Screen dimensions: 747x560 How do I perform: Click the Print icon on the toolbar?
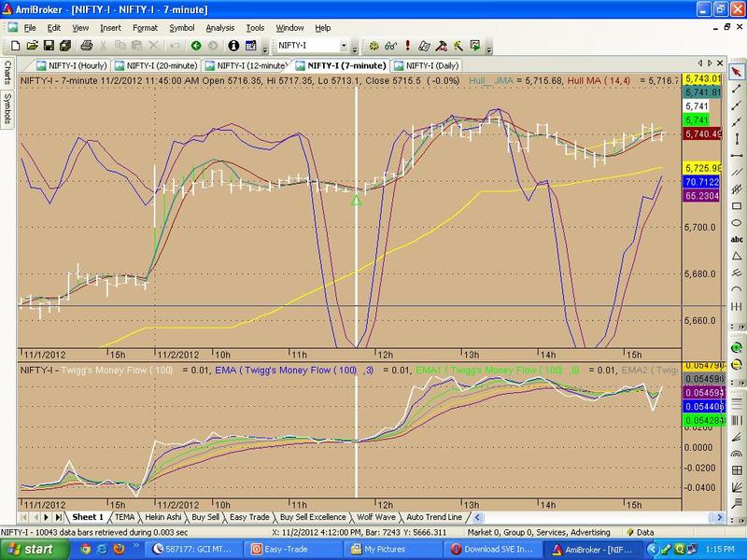(x=86, y=47)
